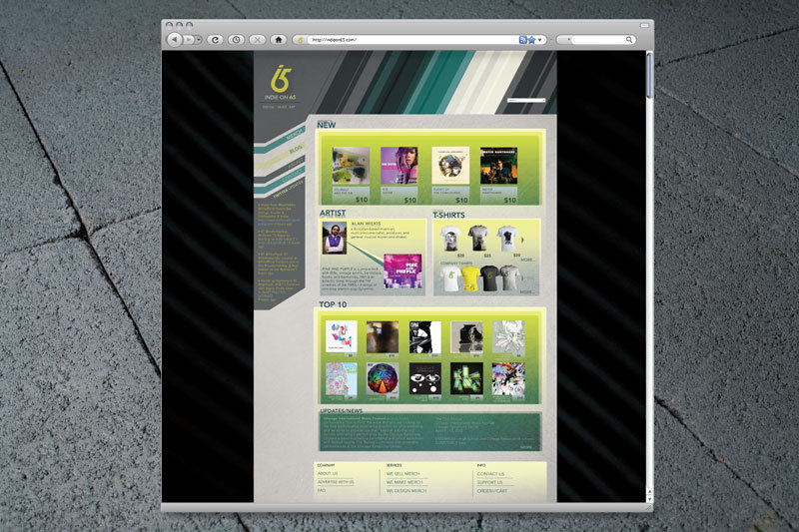The height and width of the screenshot is (532, 799).
Task: Open the third NEW album with circular artwork
Action: [x=450, y=166]
